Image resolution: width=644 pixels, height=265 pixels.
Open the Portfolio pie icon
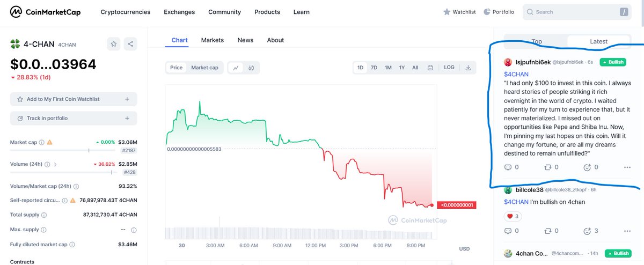[x=487, y=12]
